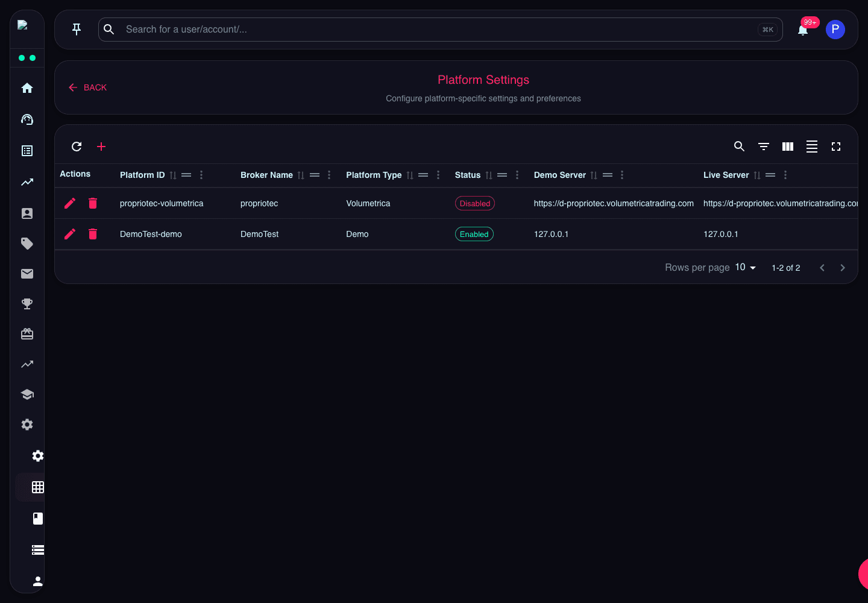Click the propriotec-volumetrica platform ID cell
The image size is (868, 603).
pyautogui.click(x=162, y=203)
